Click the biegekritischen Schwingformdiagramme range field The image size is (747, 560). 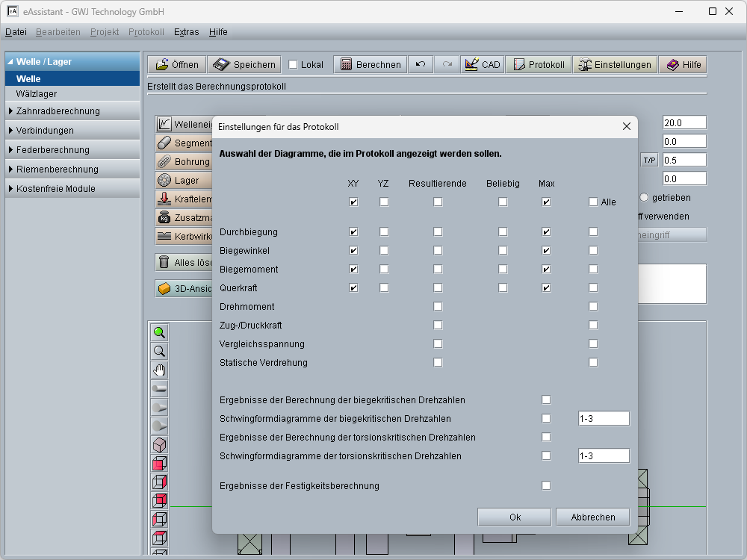(604, 419)
